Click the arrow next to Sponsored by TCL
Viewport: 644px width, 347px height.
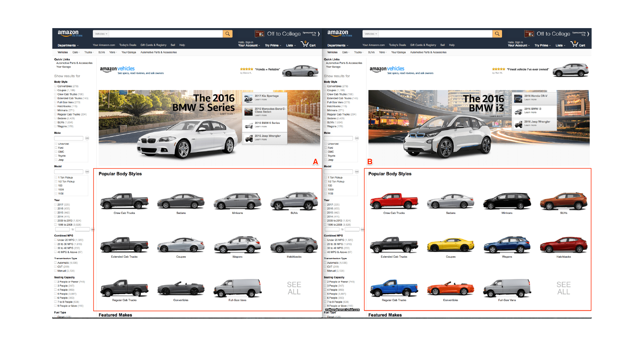(x=319, y=33)
